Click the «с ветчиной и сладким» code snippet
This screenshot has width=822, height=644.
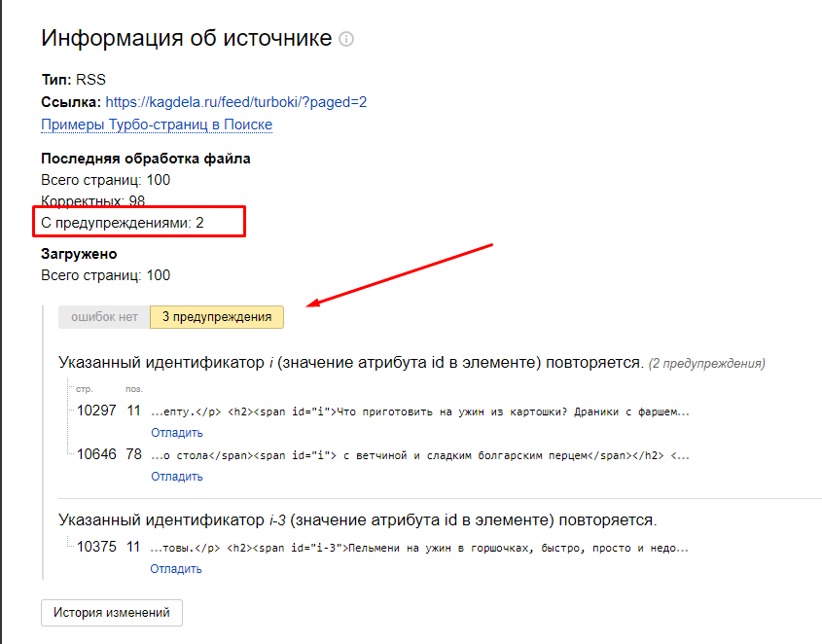[420, 455]
